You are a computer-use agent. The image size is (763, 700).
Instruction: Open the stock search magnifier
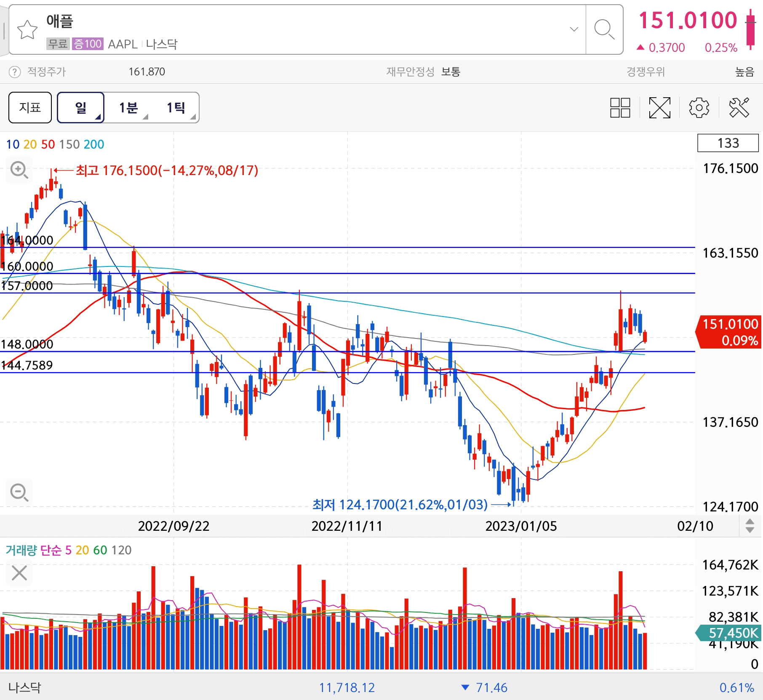[604, 29]
